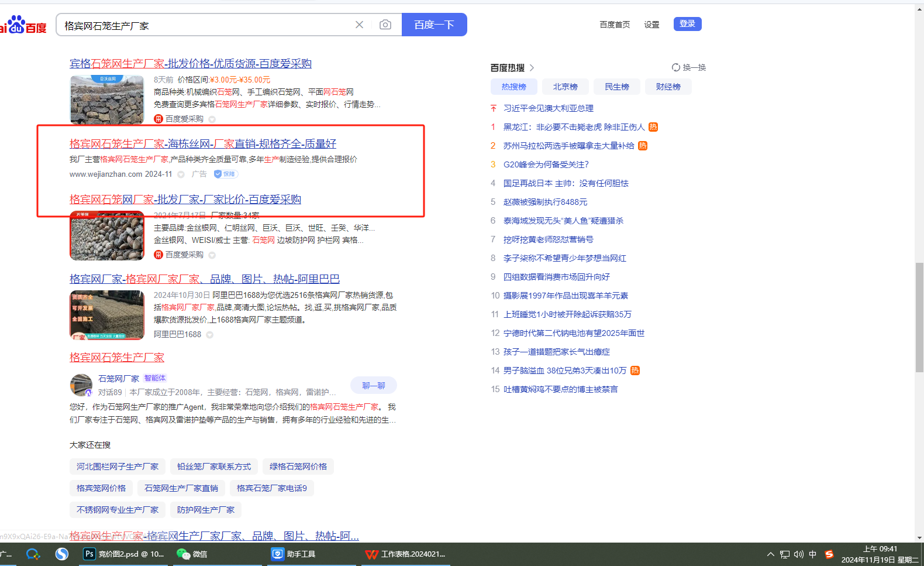Toggle the 中 input language indicator
This screenshot has width=924, height=566.
(812, 554)
